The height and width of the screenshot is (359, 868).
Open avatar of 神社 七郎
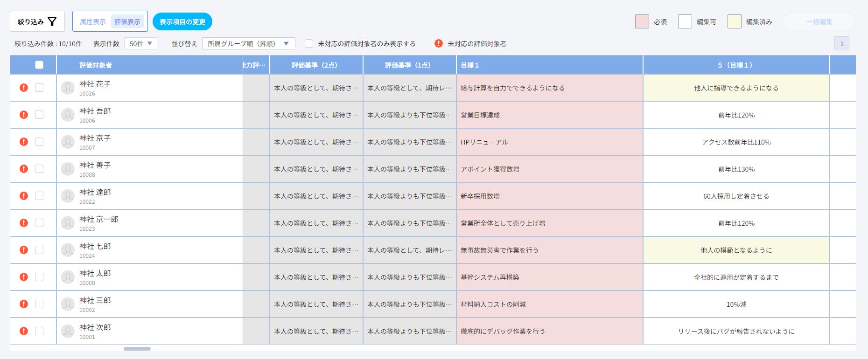pyautogui.click(x=68, y=250)
